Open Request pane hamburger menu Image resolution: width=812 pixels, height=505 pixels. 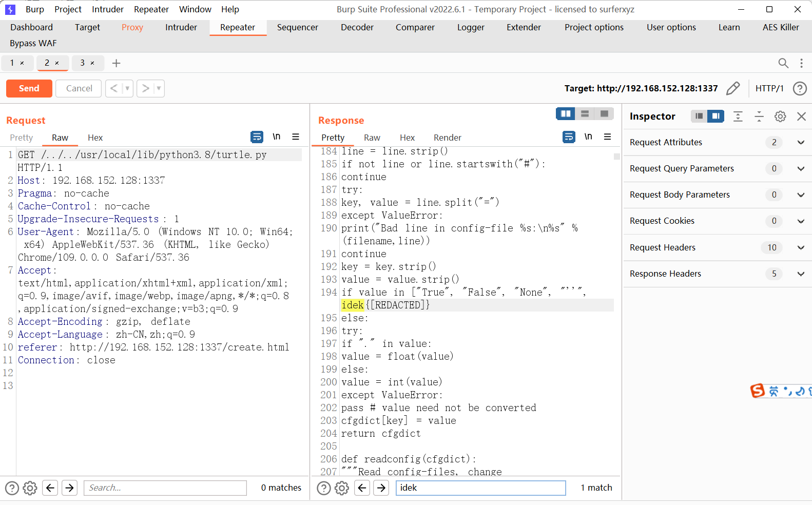pyautogui.click(x=296, y=137)
